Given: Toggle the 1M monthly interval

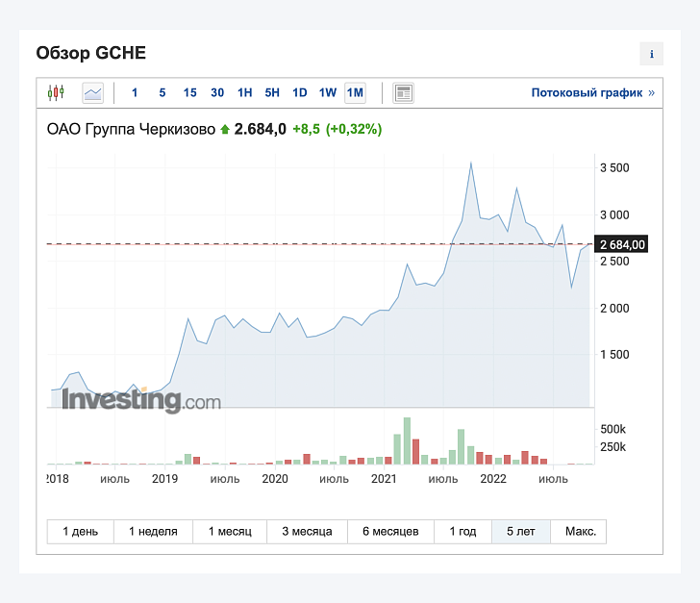Looking at the screenshot, I should 355,93.
